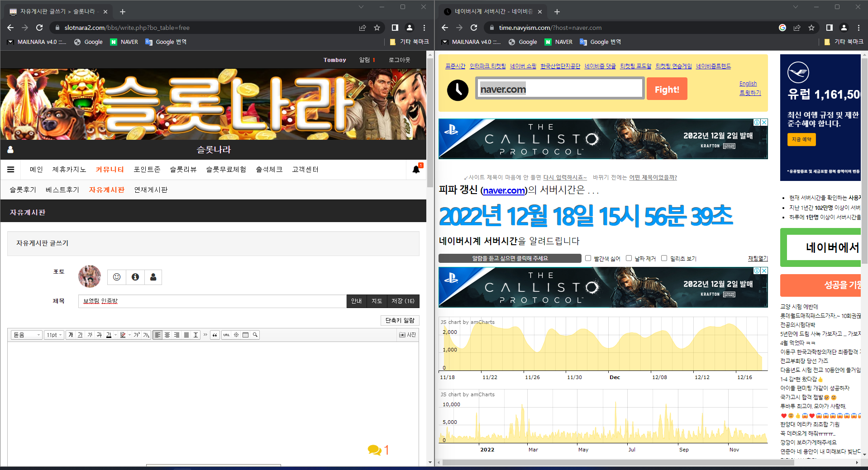This screenshot has width=868, height=470.
Task: Insert a table in the editor
Action: pos(245,335)
